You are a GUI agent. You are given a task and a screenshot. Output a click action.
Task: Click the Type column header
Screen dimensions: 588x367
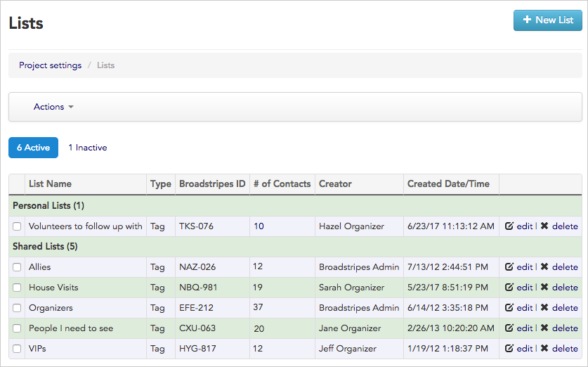[x=160, y=184]
